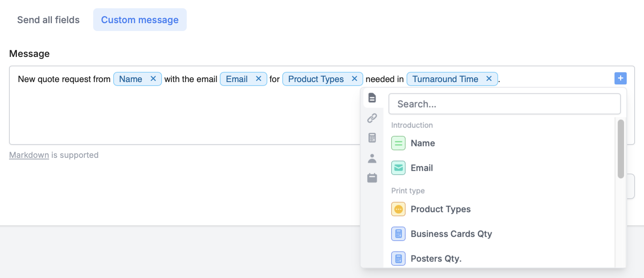Click the blue plus insert-variable button
Screen dimensions: 644x278
620,79
